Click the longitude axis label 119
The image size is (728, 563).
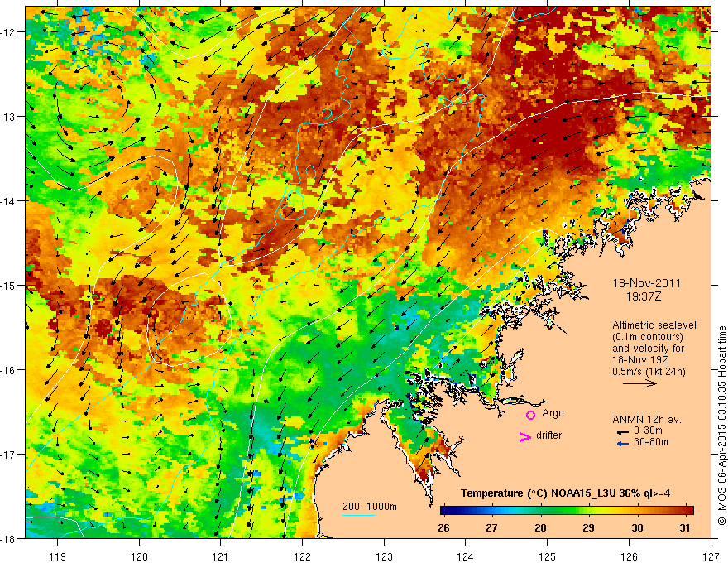click(x=58, y=556)
